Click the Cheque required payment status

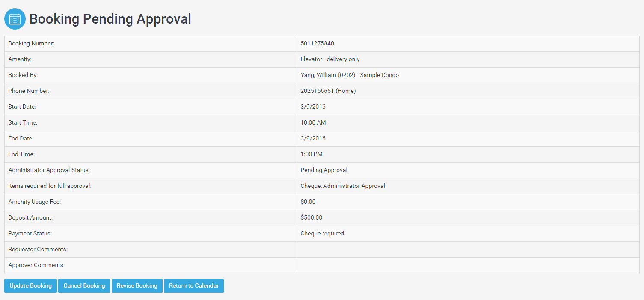(322, 234)
